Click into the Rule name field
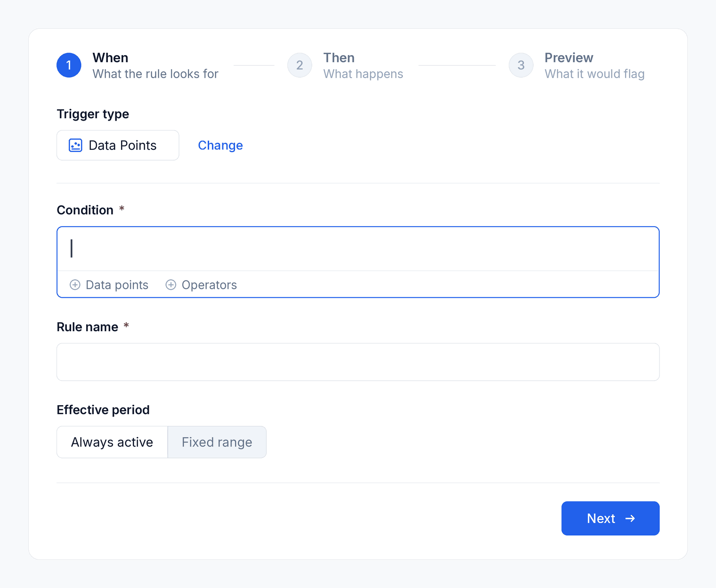 pos(358,362)
